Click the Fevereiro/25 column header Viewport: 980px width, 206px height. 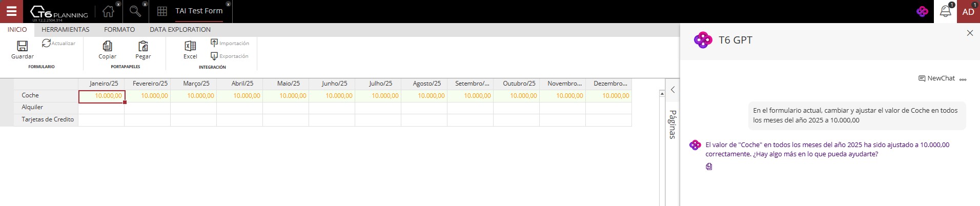click(148, 84)
